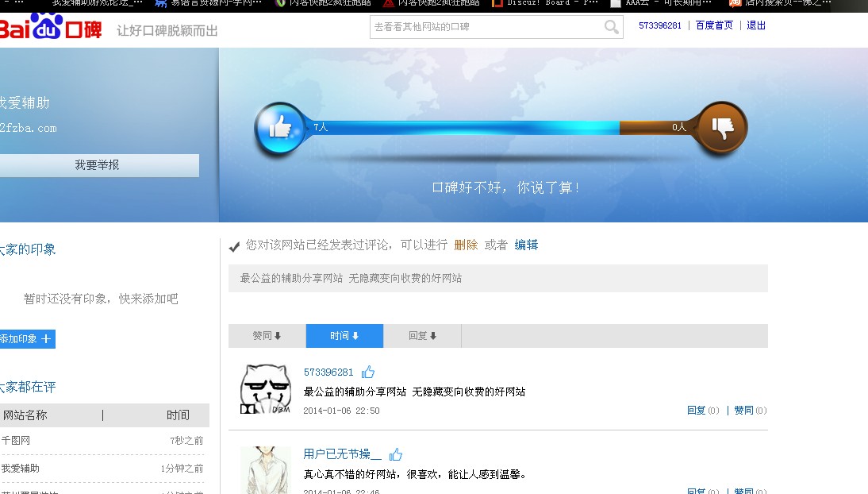The height and width of the screenshot is (494, 868).
Task: Click the 网站名称 column header
Action: click(x=25, y=415)
